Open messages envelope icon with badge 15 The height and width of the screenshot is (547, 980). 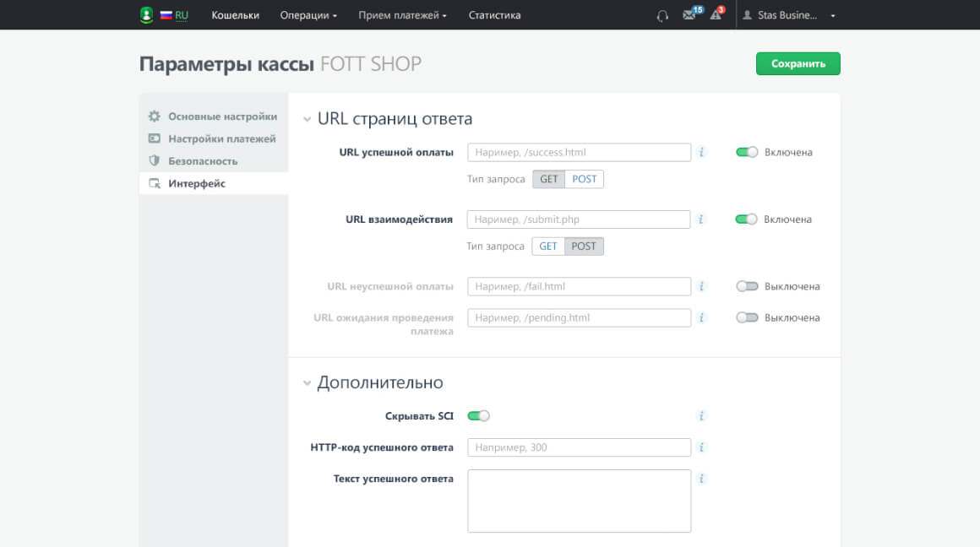[690, 15]
